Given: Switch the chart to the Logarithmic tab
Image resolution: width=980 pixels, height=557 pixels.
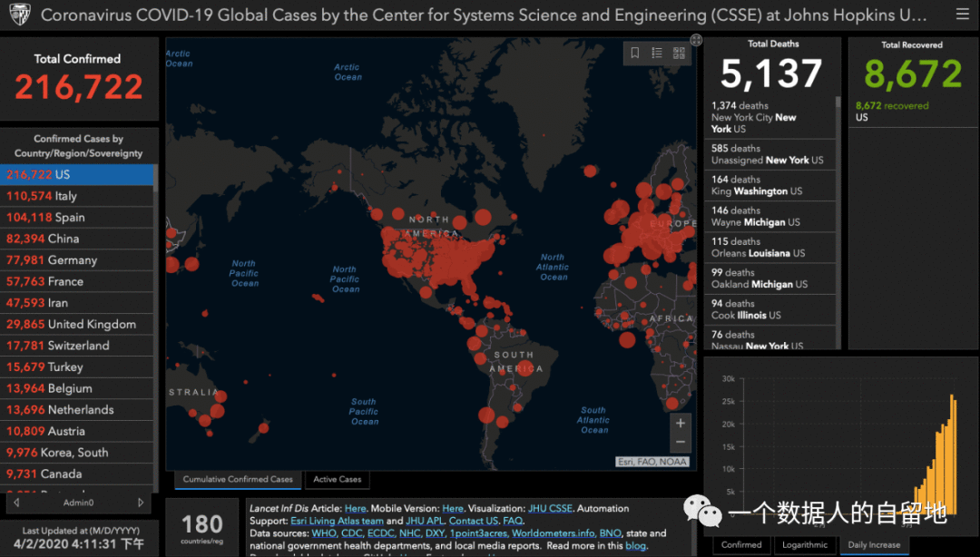Looking at the screenshot, I should click(804, 545).
